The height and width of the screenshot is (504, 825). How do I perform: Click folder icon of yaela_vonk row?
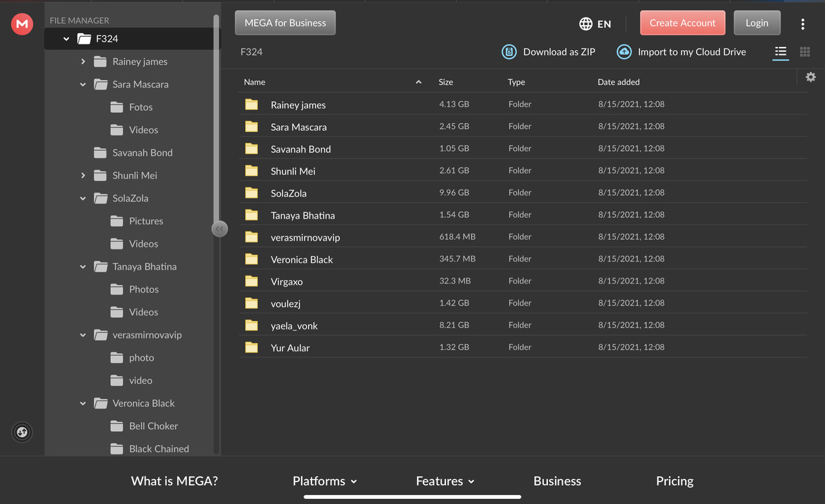coord(251,325)
